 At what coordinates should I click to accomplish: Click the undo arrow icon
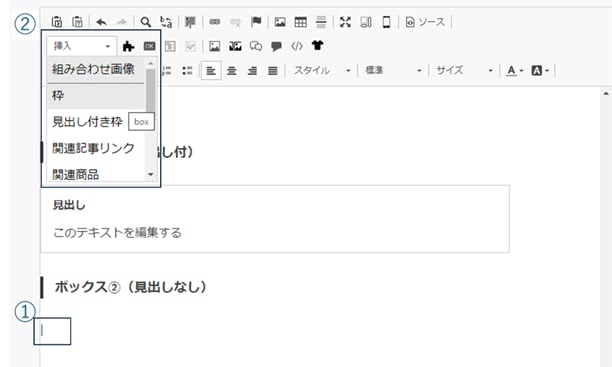[x=101, y=22]
